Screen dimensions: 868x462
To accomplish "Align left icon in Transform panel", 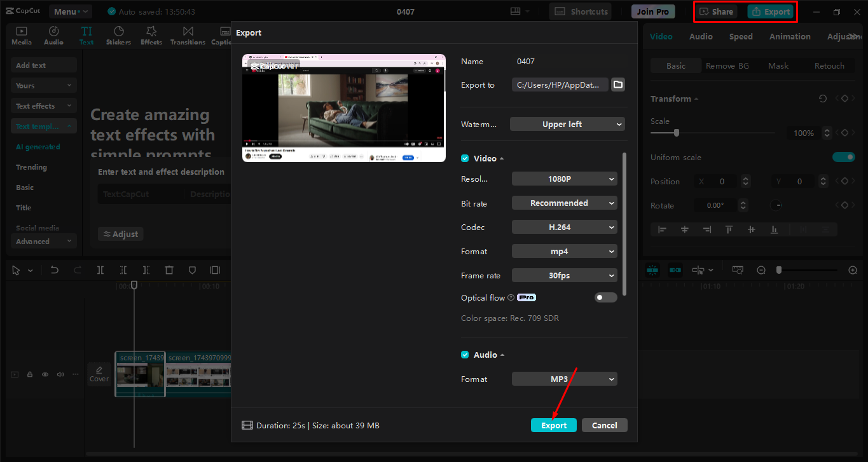I will tap(662, 229).
